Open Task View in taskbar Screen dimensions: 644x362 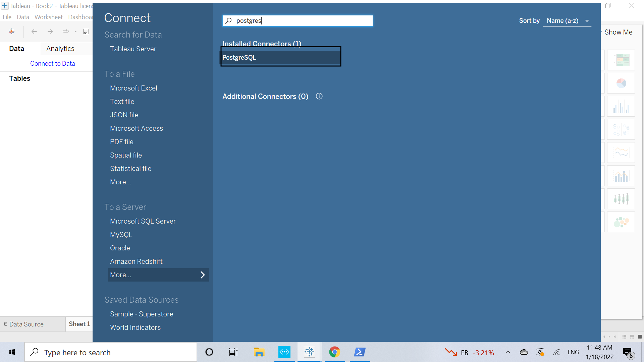[233, 352]
